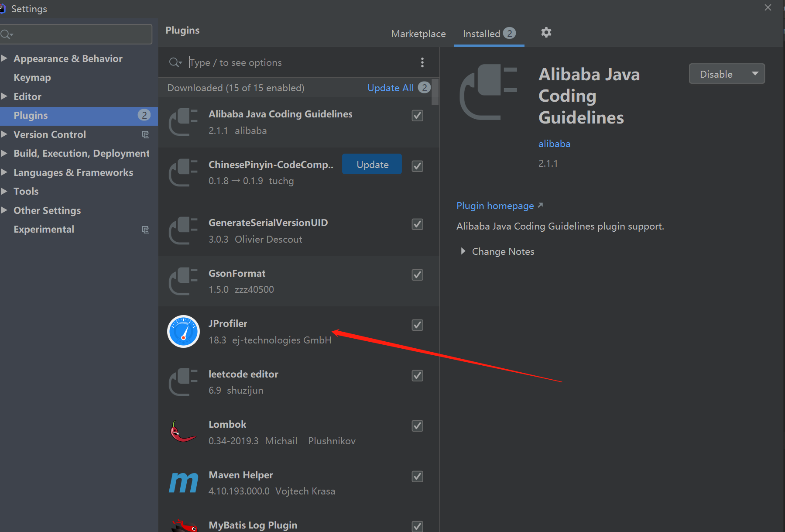This screenshot has width=785, height=532.
Task: Select the JProfiler plugin name
Action: [x=228, y=323]
